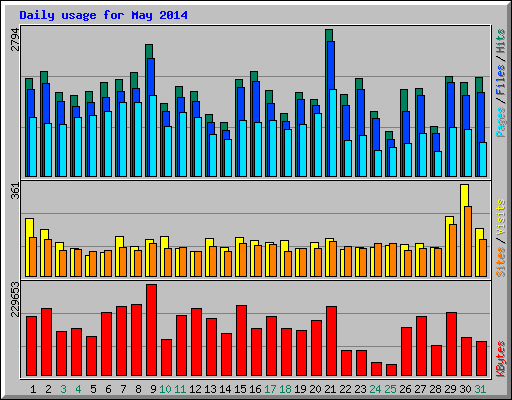512x400 pixels.
Task: Click day label 5 on the axis
Action: 93,389
